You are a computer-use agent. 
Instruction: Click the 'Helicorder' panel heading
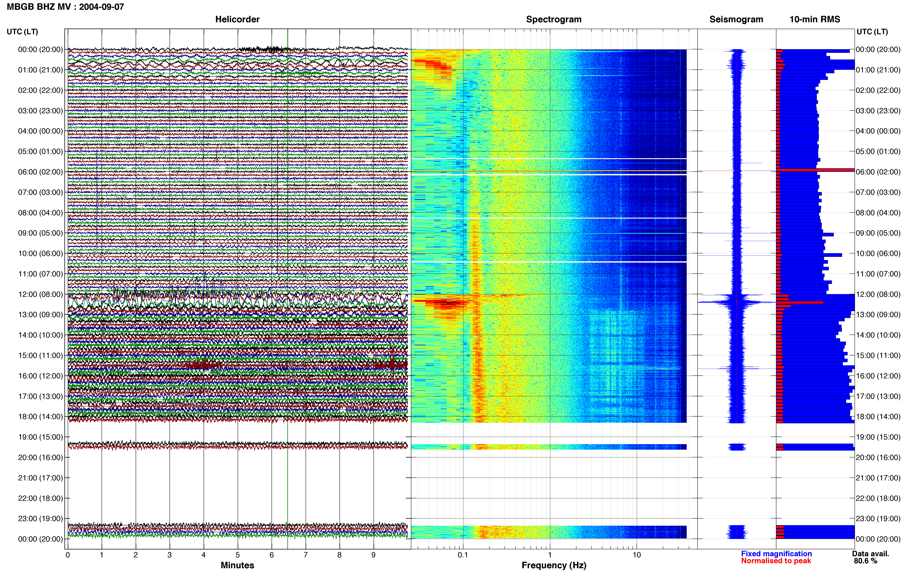(x=237, y=19)
